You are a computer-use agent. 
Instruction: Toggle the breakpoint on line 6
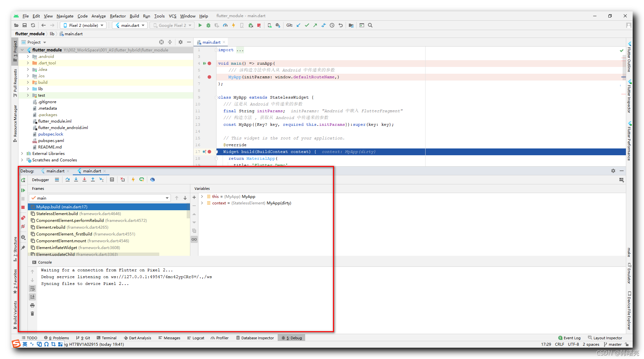209,77
